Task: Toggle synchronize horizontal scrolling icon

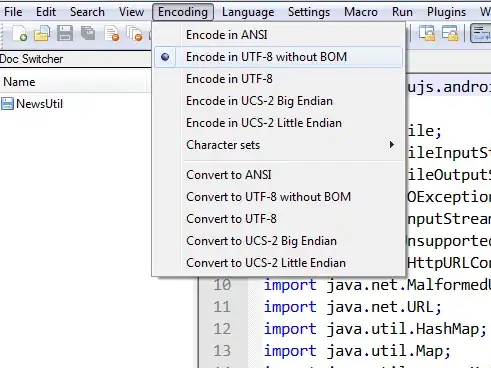Action: coord(450,33)
